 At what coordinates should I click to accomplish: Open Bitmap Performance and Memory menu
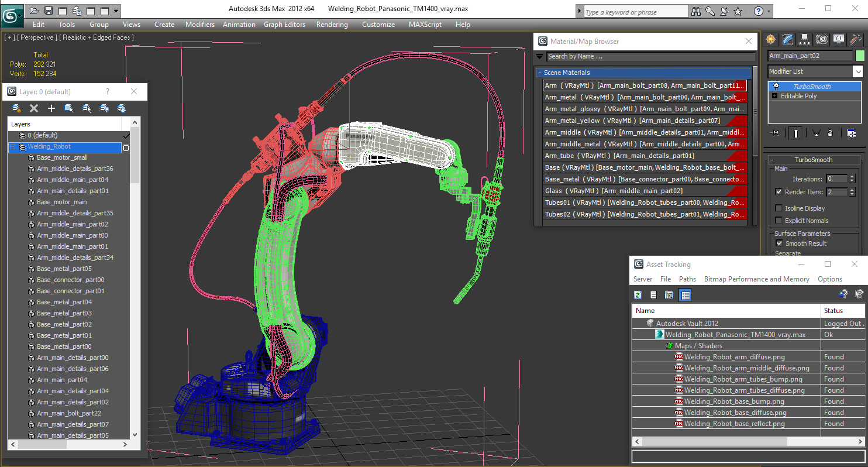[x=756, y=279]
